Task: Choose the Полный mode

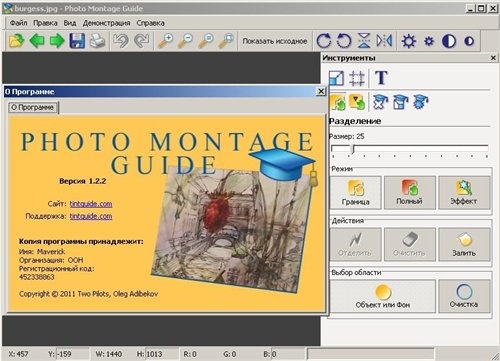Action: point(410,193)
